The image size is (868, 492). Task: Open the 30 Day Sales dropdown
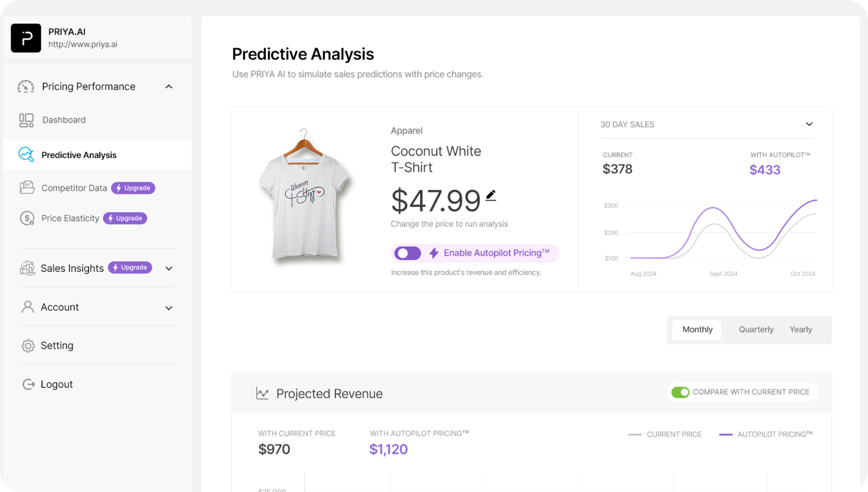(x=809, y=124)
